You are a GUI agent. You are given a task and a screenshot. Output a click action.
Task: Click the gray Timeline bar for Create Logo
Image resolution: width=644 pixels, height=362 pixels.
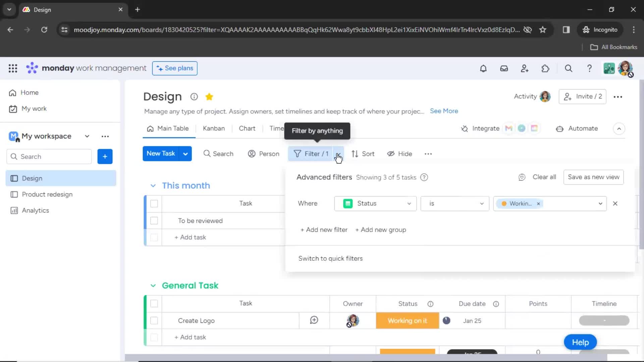click(x=604, y=321)
